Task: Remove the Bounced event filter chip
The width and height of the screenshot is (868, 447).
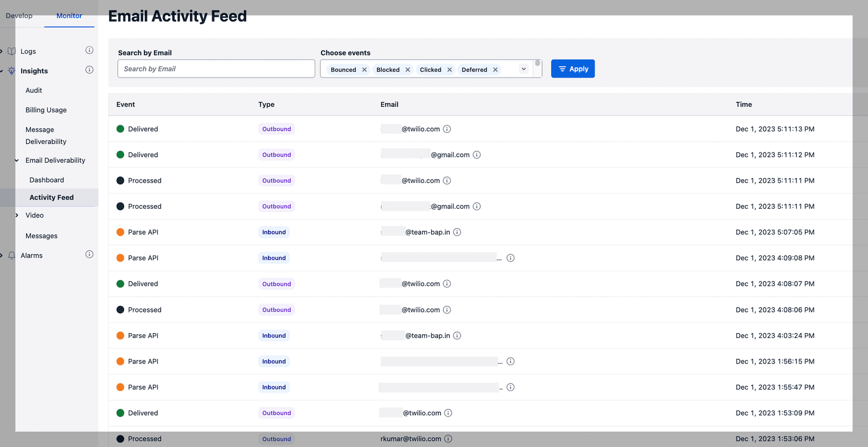Action: point(365,70)
